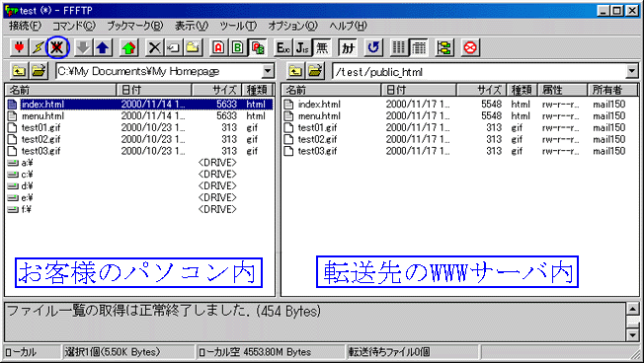The image size is (644, 363).
Task: Click the circled disconnect icon
Action: click(x=57, y=48)
